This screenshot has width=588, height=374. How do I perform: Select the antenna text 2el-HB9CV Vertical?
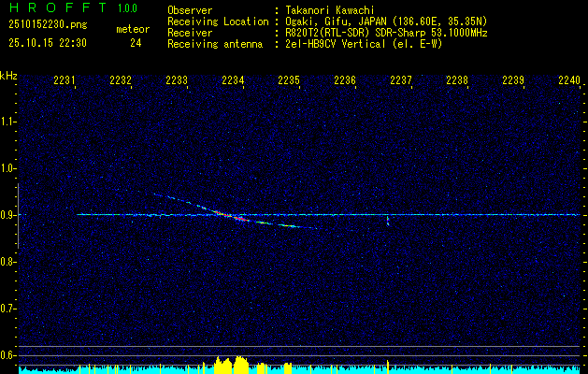335,44
